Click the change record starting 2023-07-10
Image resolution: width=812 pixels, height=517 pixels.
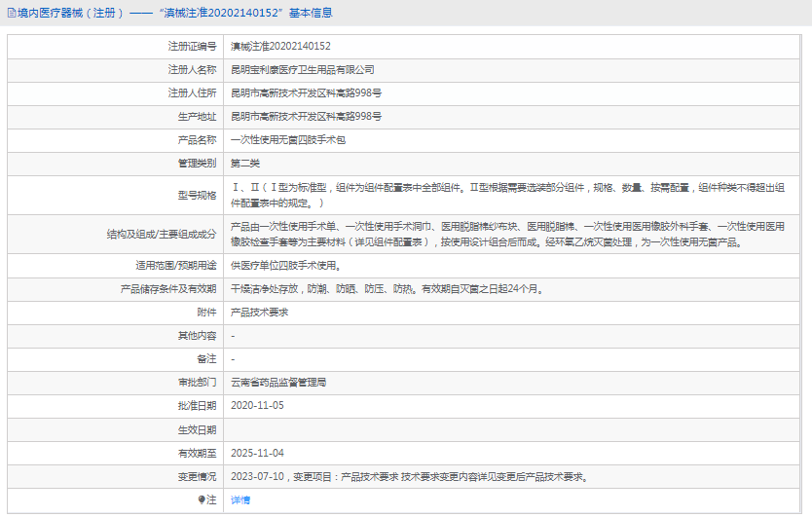coord(411,476)
